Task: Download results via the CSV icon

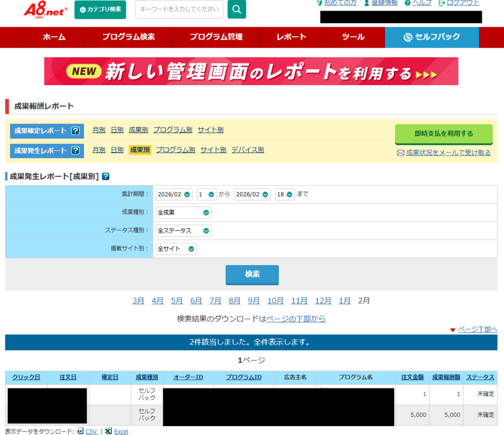Action: tap(80, 431)
